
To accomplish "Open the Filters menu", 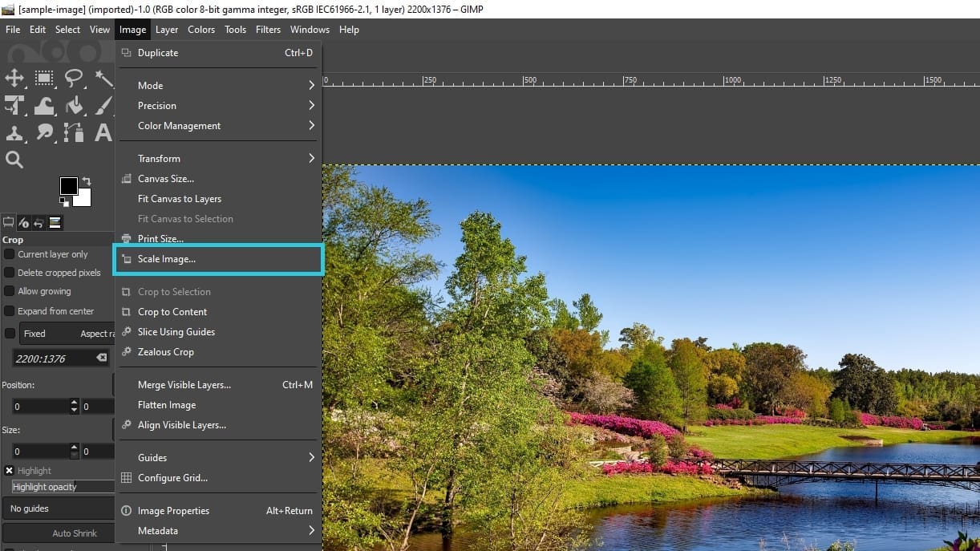I will point(268,30).
